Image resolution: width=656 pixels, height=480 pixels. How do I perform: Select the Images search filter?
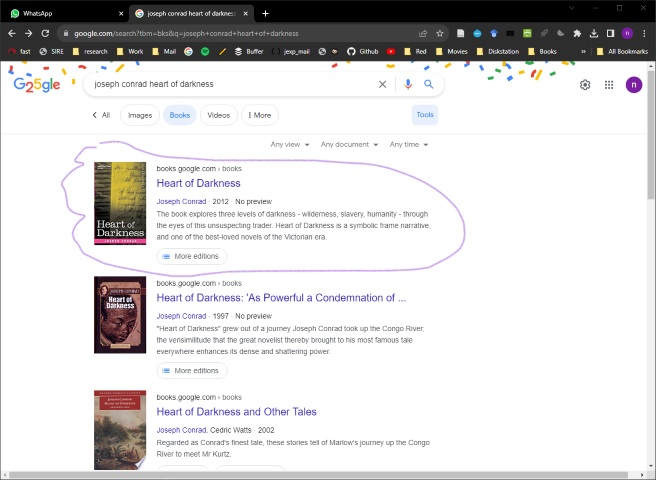point(140,115)
